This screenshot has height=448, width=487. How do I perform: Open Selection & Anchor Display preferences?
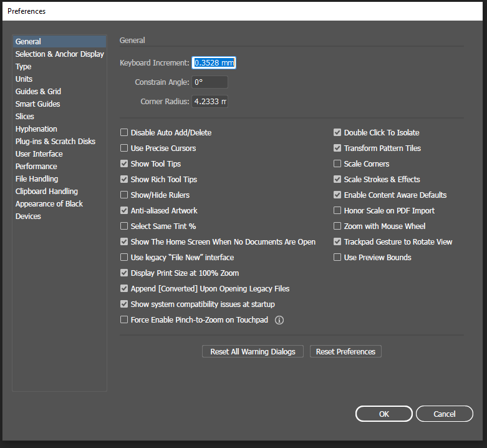click(x=59, y=54)
